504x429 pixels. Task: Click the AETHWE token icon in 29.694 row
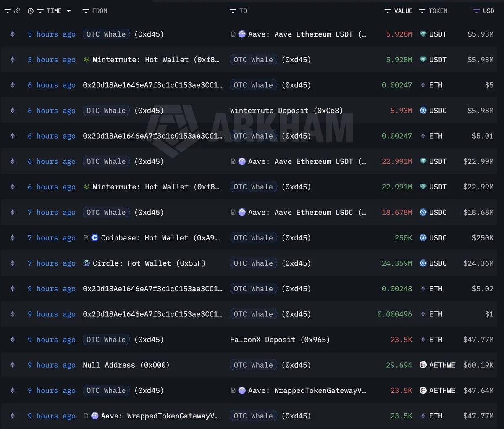point(423,365)
